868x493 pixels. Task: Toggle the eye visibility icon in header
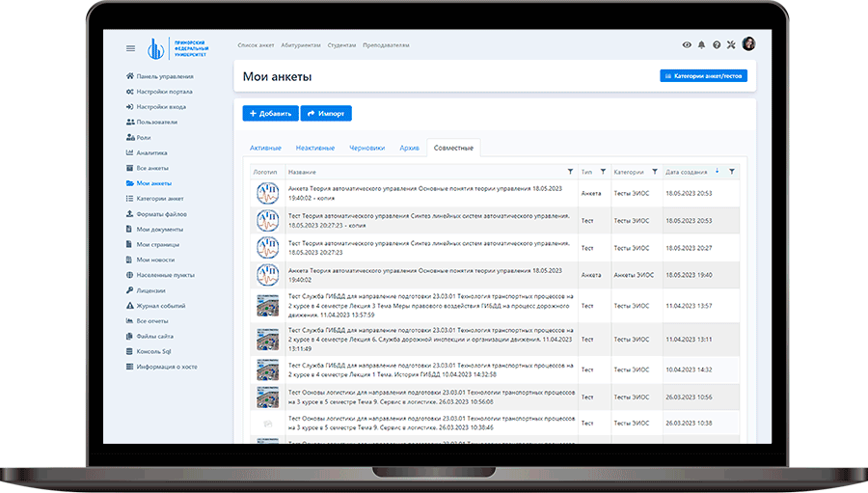[687, 44]
